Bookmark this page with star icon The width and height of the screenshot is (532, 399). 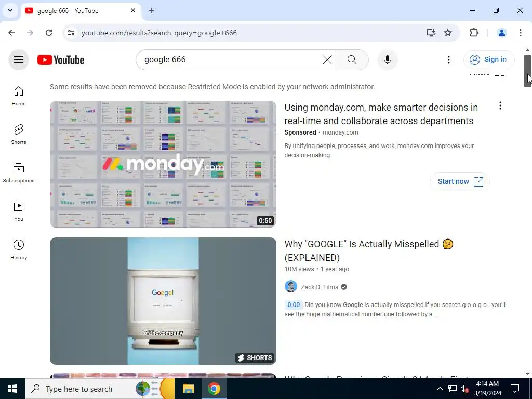point(448,33)
